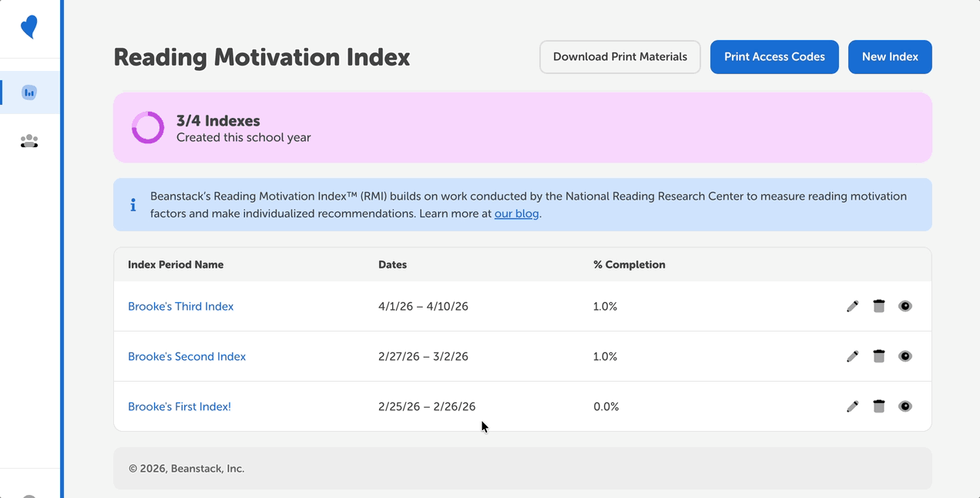
Task: Click 1.0% completion for Brooke's Second Index
Action: [x=606, y=356]
